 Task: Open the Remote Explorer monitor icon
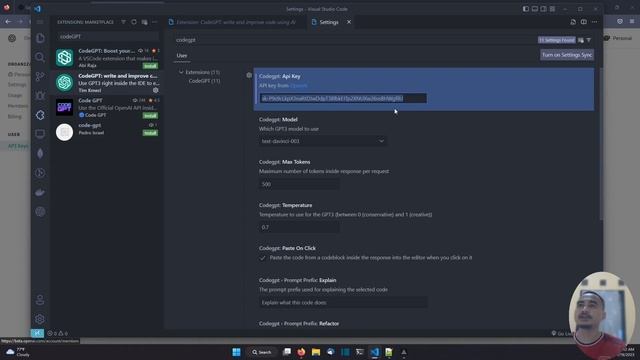point(40,134)
